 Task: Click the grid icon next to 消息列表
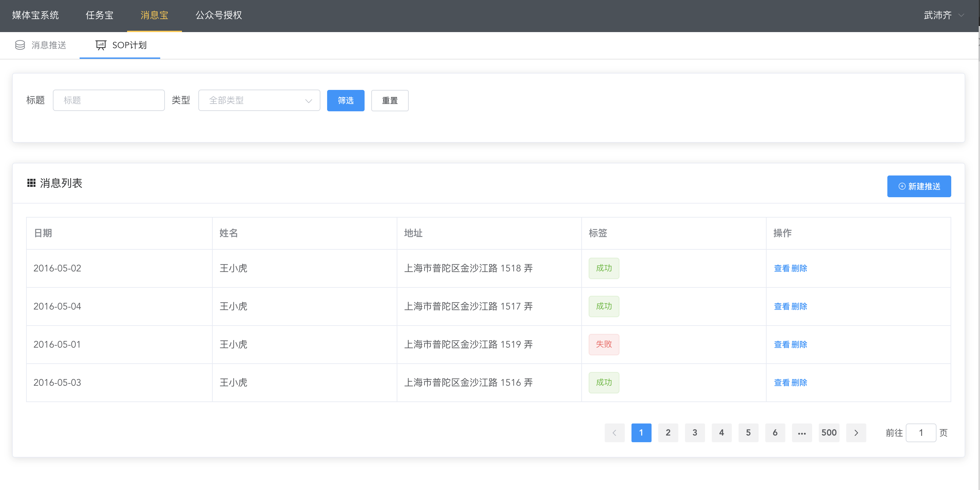pyautogui.click(x=31, y=183)
